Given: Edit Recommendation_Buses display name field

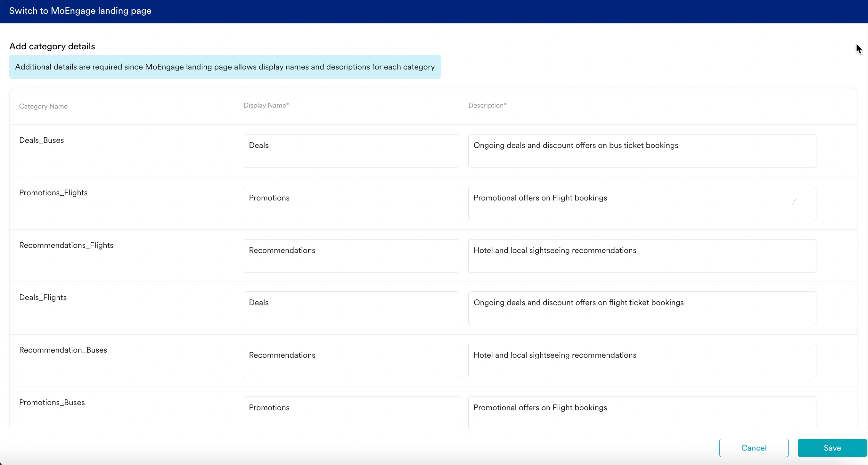Looking at the screenshot, I should tap(351, 360).
